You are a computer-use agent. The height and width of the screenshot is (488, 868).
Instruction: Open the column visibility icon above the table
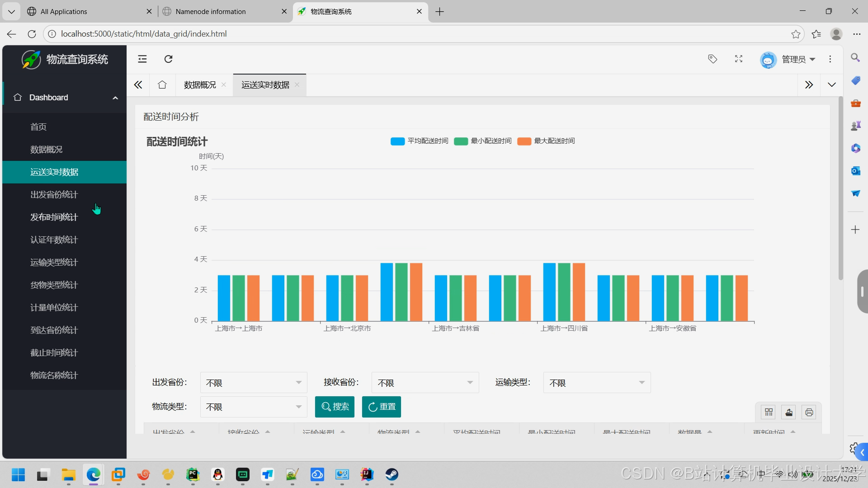click(769, 412)
